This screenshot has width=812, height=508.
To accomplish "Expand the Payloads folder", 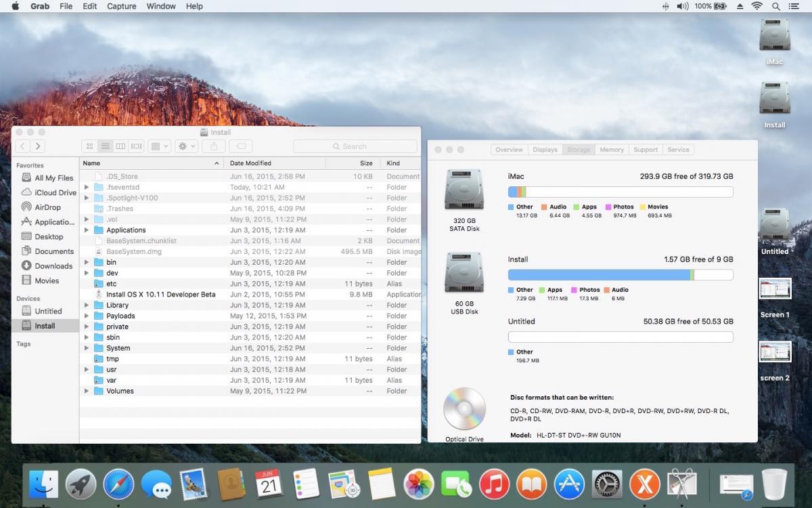I will click(x=87, y=316).
